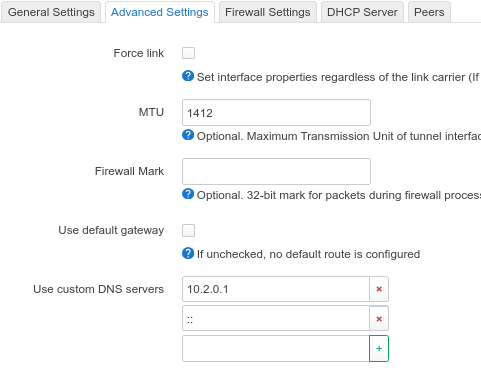Image resolution: width=481 pixels, height=376 pixels.
Task: Edit the 10.2.0.1 DNS server field
Action: [x=276, y=289]
